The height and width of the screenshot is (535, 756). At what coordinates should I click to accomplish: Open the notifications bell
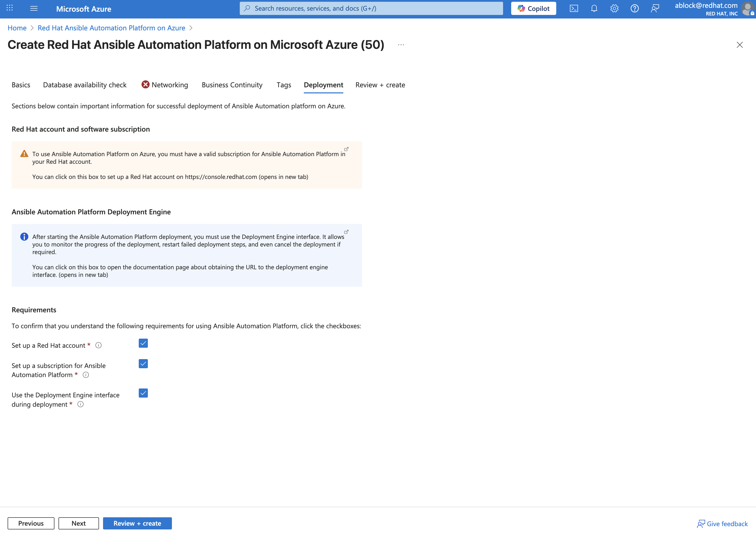click(594, 8)
